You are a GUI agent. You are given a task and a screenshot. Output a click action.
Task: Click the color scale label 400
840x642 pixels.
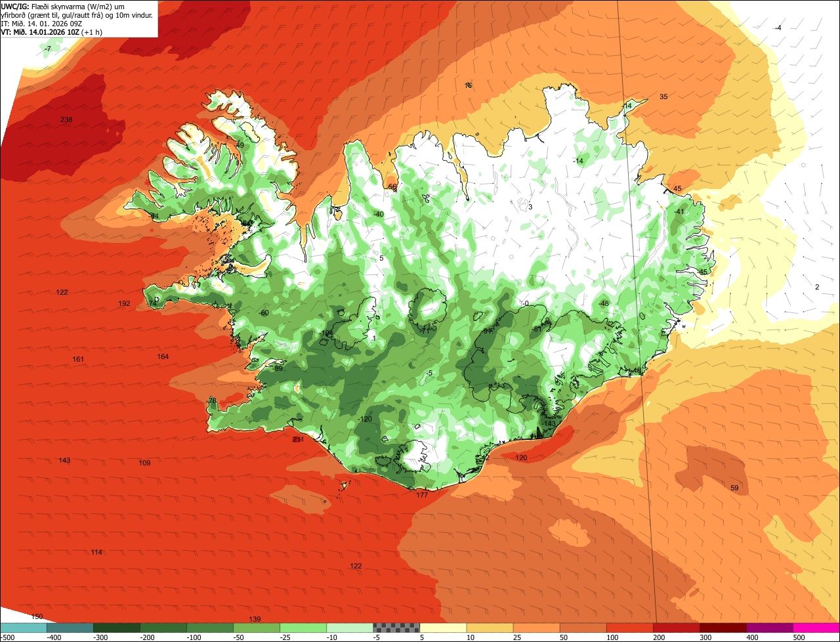[752, 637]
